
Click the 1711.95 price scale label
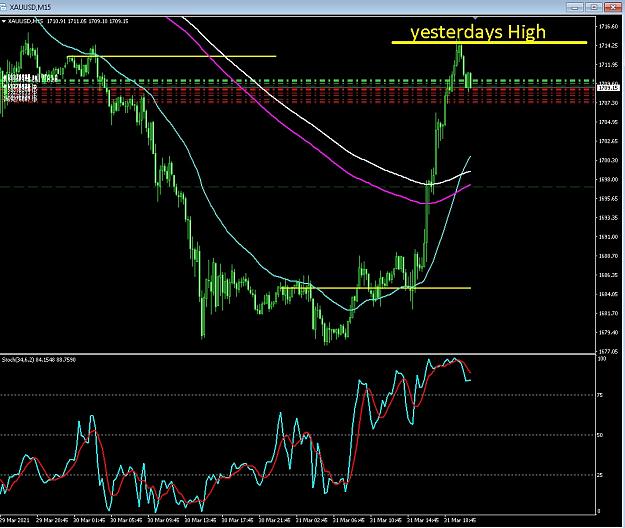(x=608, y=65)
